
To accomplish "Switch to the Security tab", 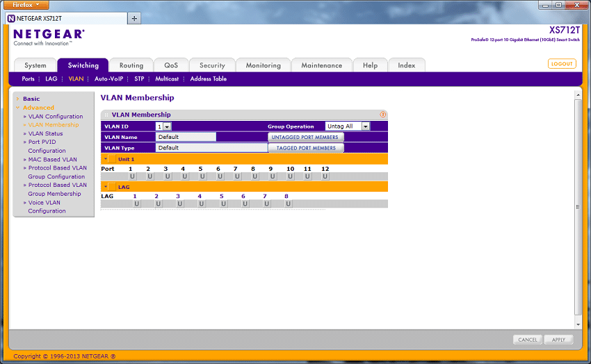I will pyautogui.click(x=212, y=65).
